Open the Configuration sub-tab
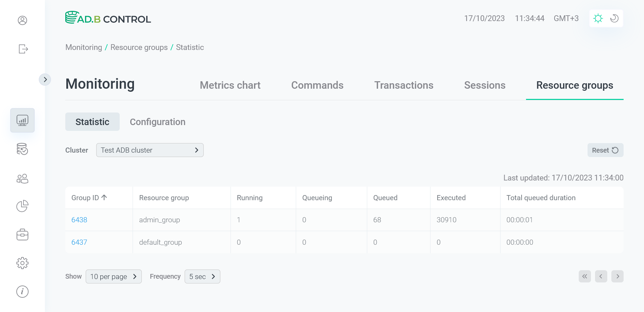This screenshot has height=312, width=644. [157, 122]
